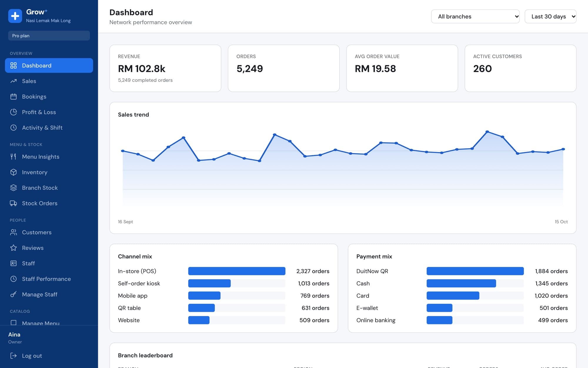Click the Active Customers 260 card
Viewport: 588px width, 368px height.
[x=520, y=68]
